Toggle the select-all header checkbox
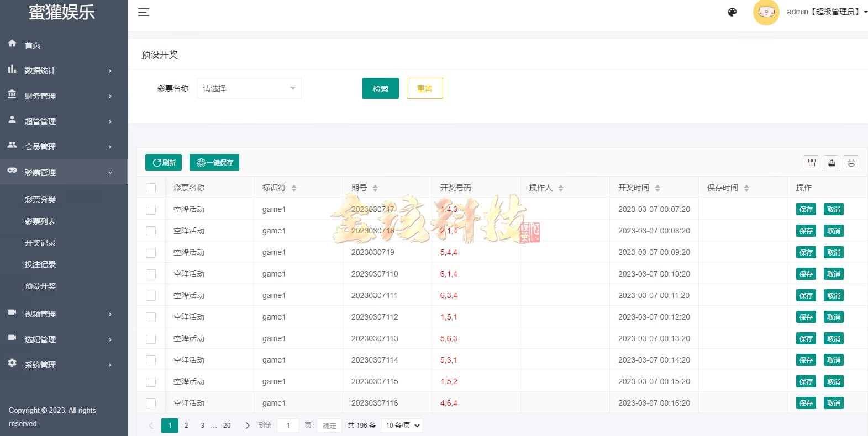The image size is (868, 436). [151, 188]
